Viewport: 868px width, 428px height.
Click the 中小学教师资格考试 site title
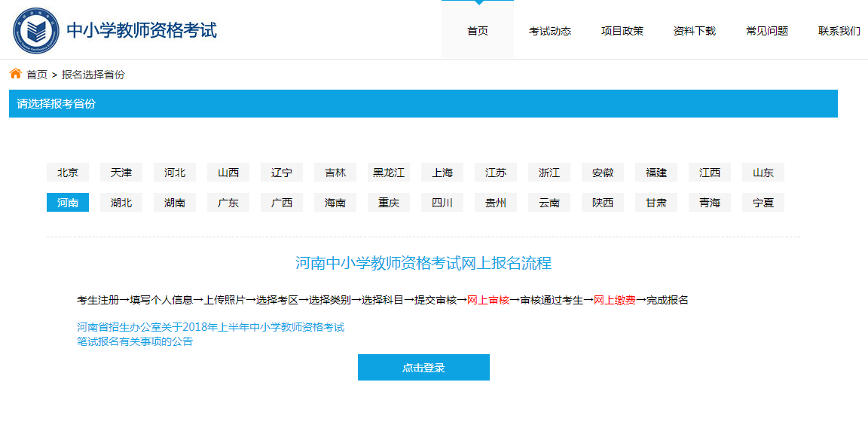[x=142, y=30]
